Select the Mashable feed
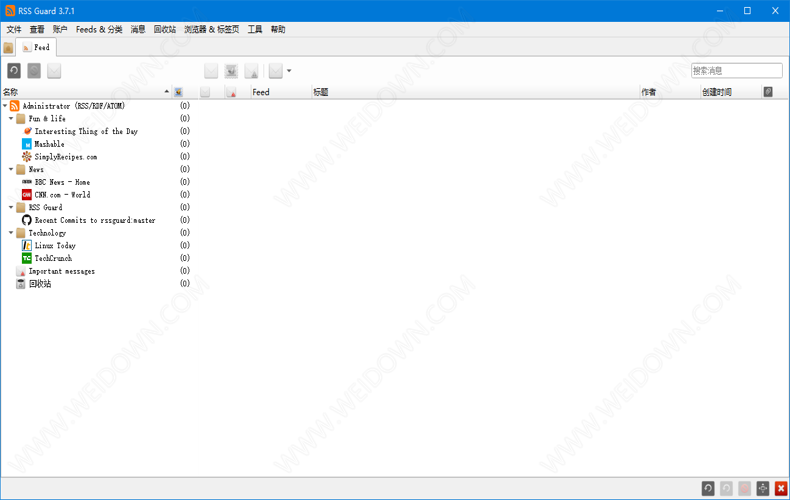The height and width of the screenshot is (500, 790). 49,144
